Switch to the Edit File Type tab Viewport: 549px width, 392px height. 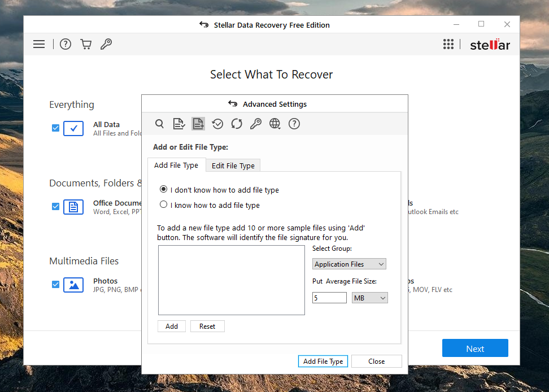[x=233, y=165]
